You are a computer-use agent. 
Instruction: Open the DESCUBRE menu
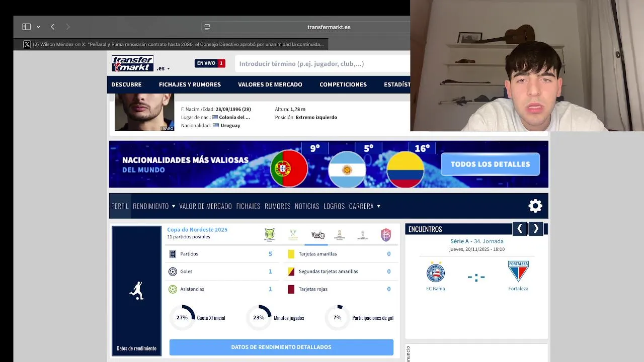pyautogui.click(x=126, y=84)
